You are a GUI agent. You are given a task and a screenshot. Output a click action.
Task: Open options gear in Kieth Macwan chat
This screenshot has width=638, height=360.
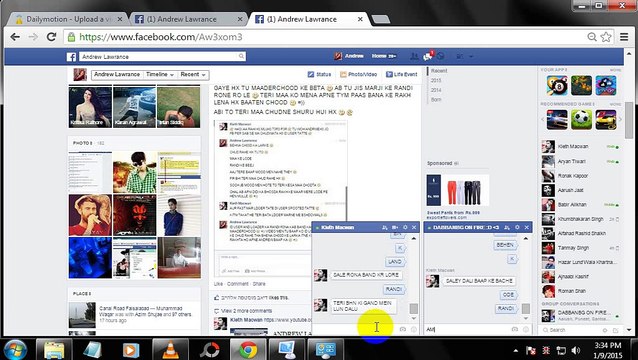(405, 227)
